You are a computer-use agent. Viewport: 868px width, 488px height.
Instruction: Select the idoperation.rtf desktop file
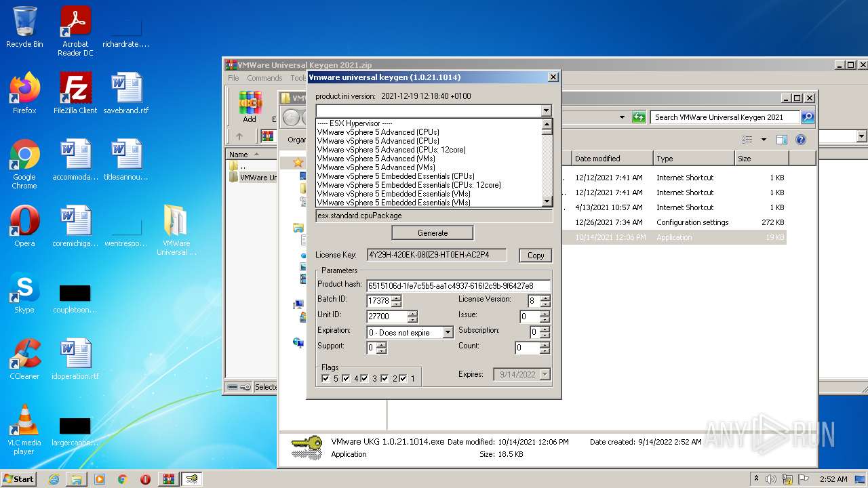coord(75,359)
